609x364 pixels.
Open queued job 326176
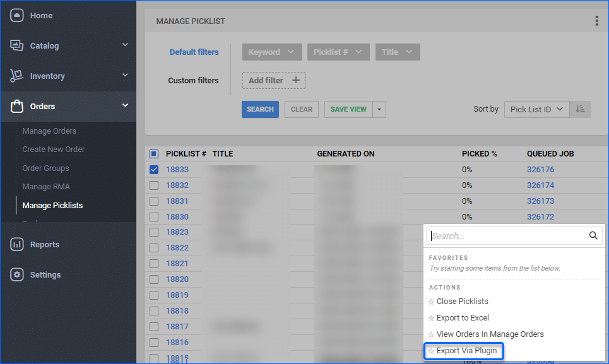coord(540,169)
